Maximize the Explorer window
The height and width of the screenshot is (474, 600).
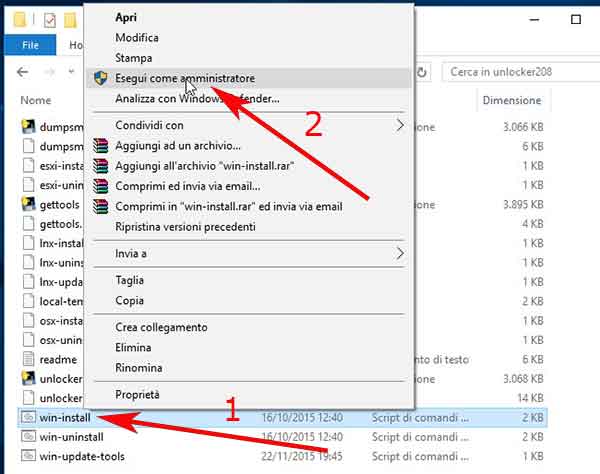[576, 20]
